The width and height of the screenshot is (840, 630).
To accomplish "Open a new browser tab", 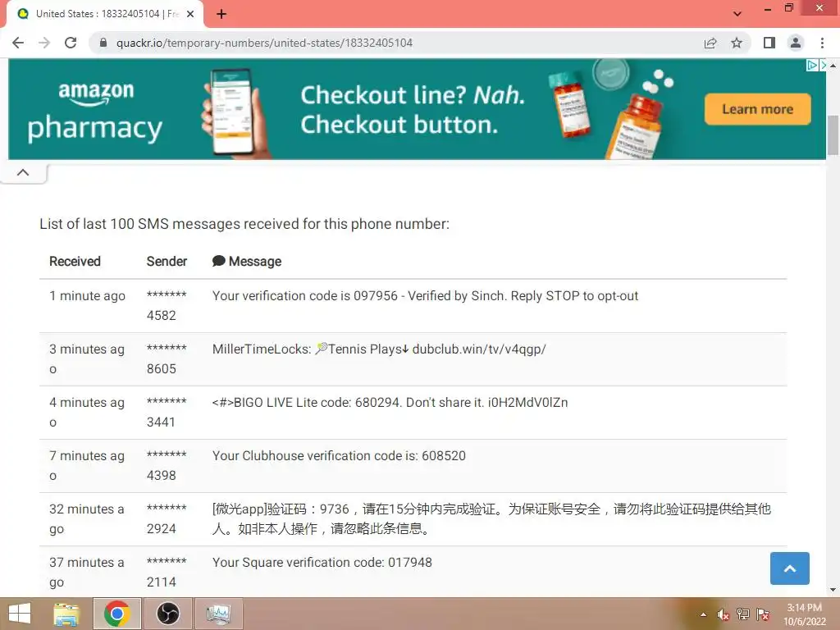I will (x=221, y=14).
